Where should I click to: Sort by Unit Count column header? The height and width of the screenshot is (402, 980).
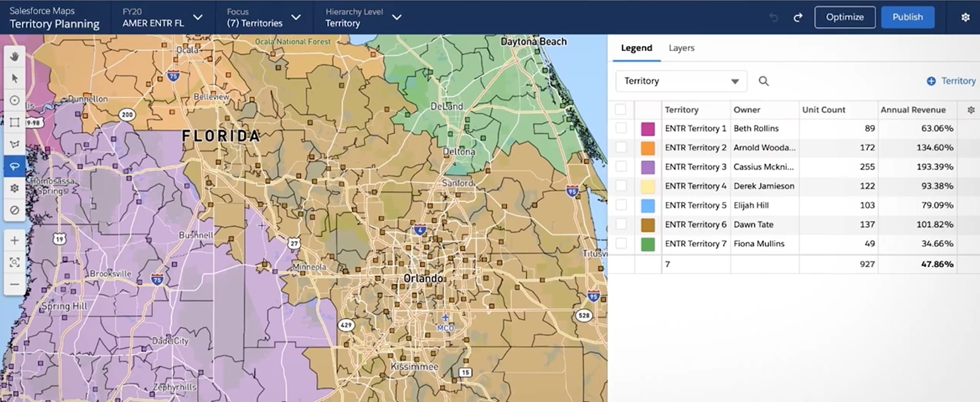click(x=823, y=110)
